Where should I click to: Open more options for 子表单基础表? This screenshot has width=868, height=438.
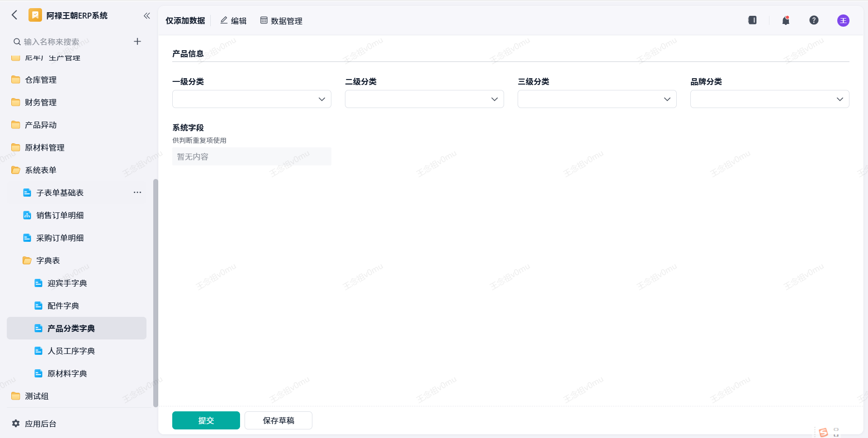pos(137,193)
